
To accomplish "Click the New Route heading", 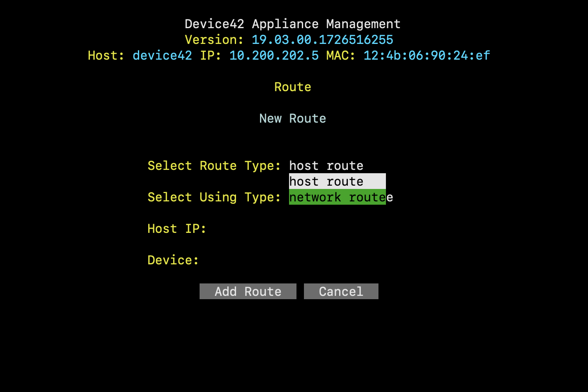I will point(292,119).
